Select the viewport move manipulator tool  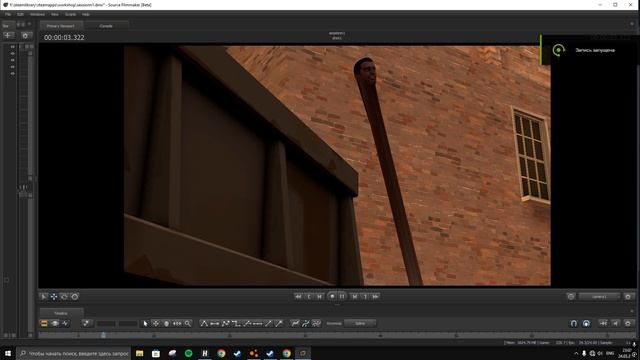(54, 297)
